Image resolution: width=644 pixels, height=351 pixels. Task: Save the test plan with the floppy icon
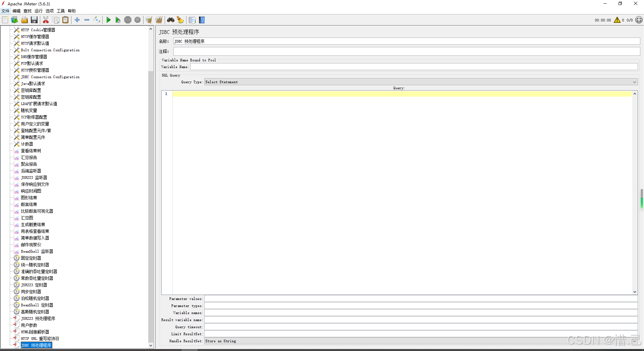(34, 20)
